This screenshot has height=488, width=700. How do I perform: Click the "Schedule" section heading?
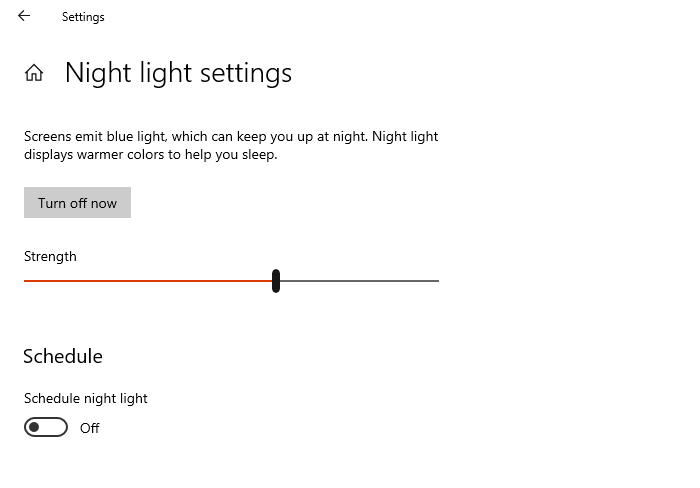pos(63,356)
